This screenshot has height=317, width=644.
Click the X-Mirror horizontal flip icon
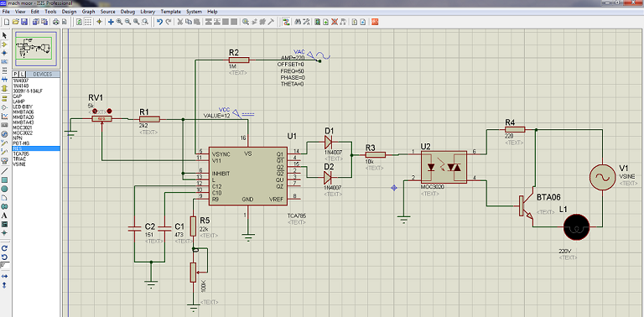coord(4,277)
